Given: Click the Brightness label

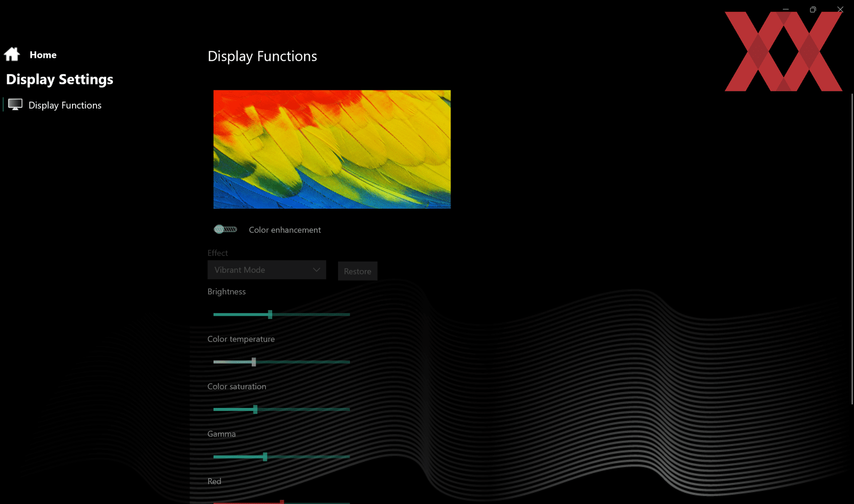Looking at the screenshot, I should tap(226, 291).
